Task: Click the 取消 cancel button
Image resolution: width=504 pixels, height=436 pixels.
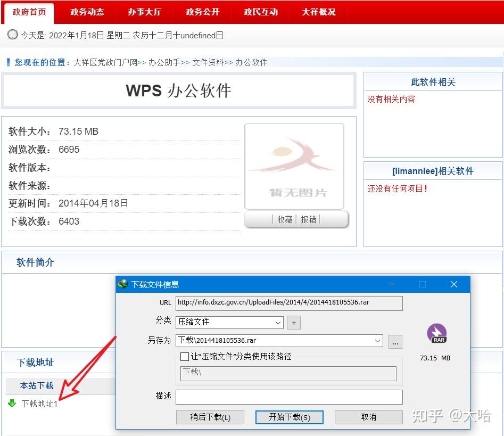Action: click(368, 417)
